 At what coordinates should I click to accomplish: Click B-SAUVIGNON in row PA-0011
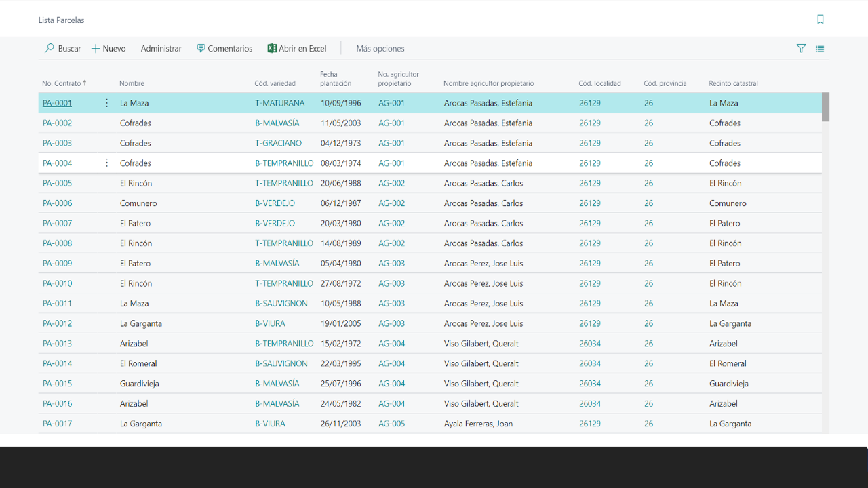[281, 304]
